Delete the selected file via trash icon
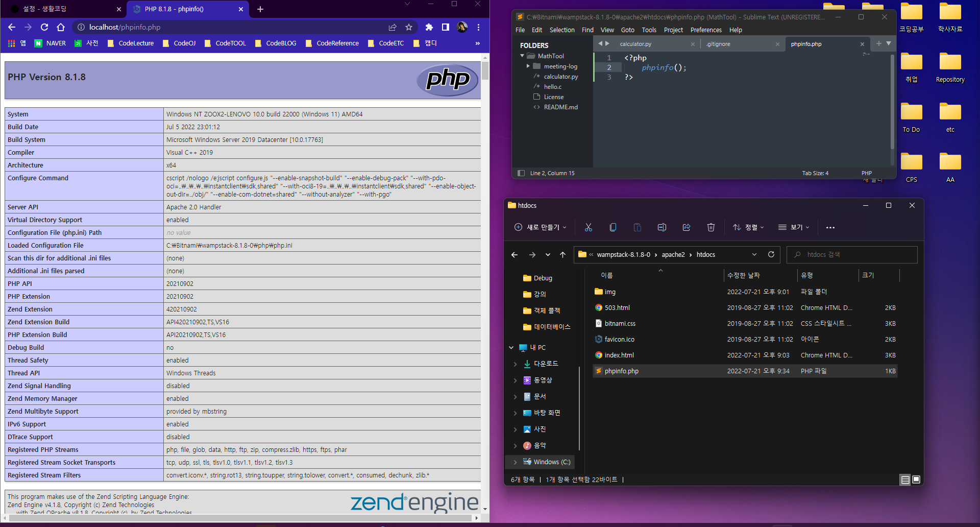The height and width of the screenshot is (527, 980). coord(711,227)
